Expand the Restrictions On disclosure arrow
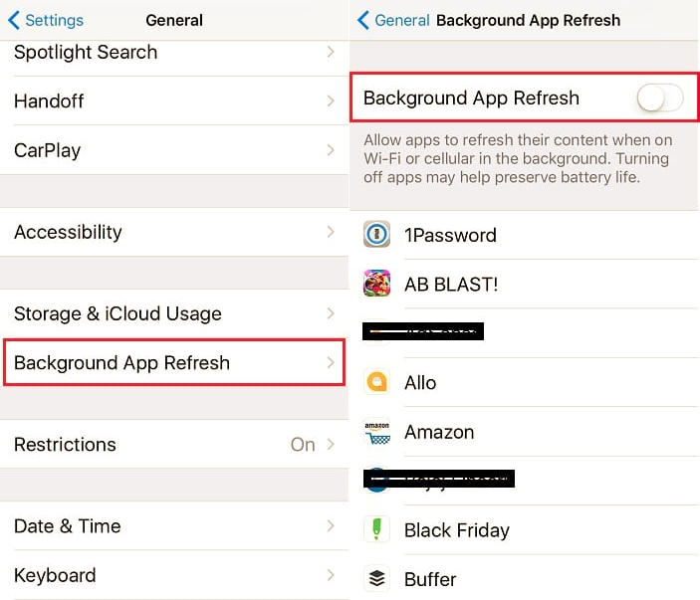 pyautogui.click(x=331, y=445)
